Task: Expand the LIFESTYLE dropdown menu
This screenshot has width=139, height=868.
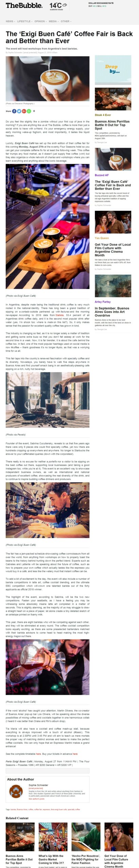Action: pyautogui.click(x=24, y=21)
